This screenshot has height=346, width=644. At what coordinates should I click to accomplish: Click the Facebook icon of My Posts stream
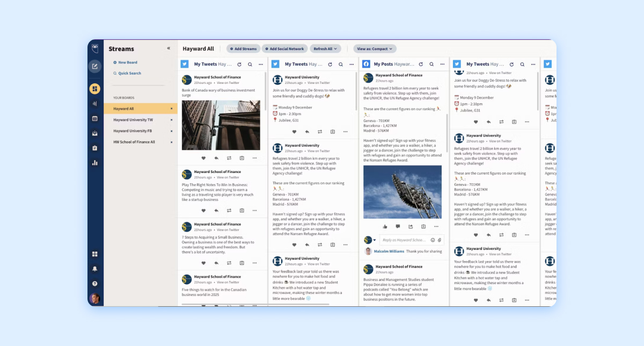(x=366, y=64)
